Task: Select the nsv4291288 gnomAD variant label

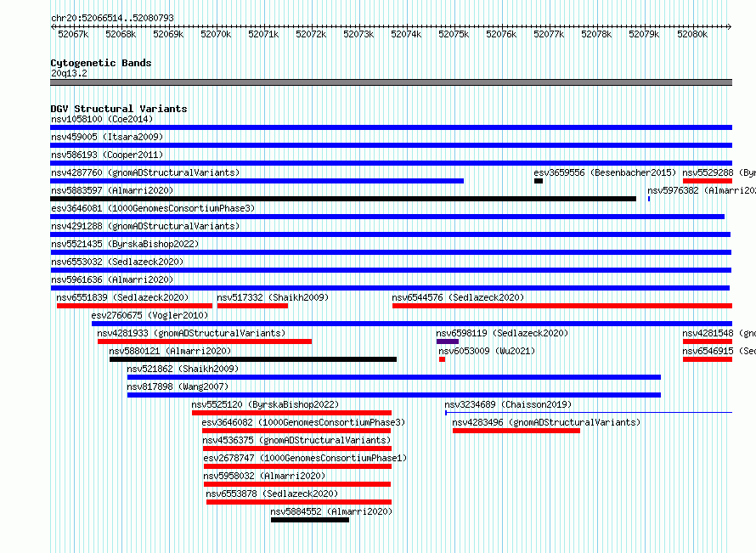Action: tap(145, 226)
